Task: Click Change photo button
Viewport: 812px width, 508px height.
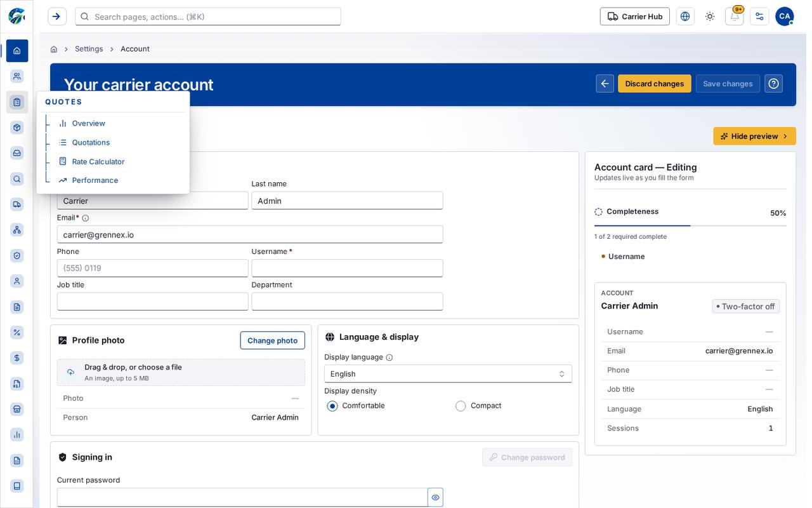Action: [273, 340]
